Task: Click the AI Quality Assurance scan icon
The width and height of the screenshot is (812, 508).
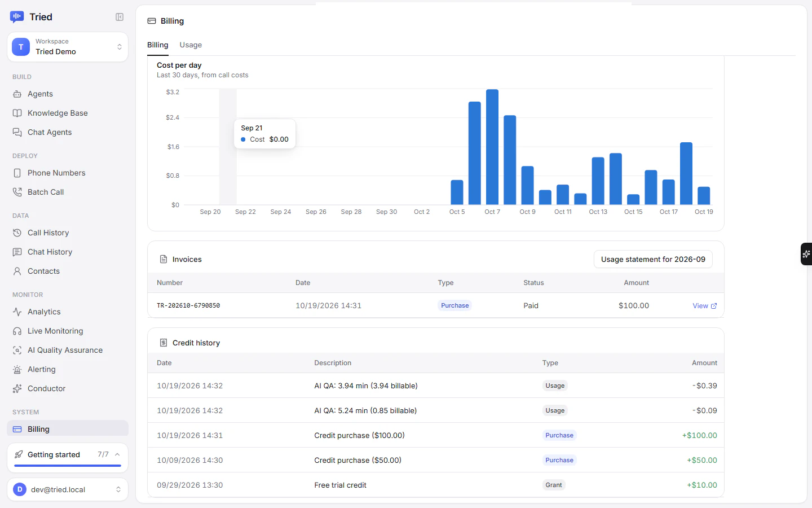Action: pos(17,350)
